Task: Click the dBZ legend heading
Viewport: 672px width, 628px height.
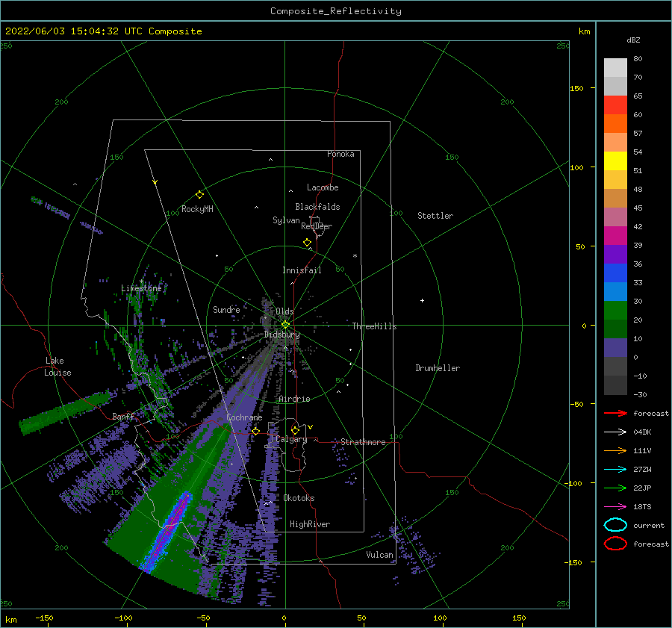Action: click(633, 40)
